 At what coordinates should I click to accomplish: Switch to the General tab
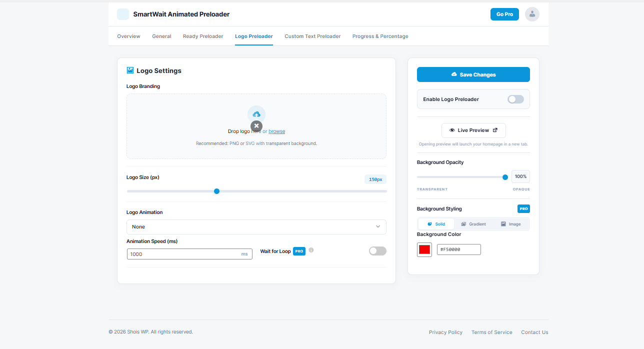[161, 36]
